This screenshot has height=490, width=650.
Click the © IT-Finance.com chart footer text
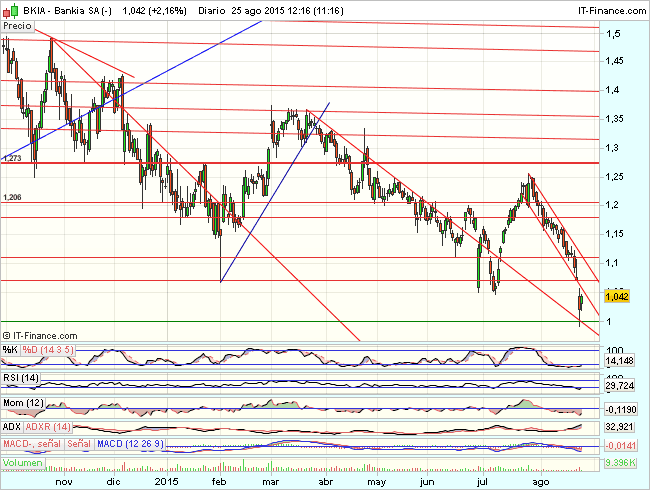pyautogui.click(x=40, y=335)
